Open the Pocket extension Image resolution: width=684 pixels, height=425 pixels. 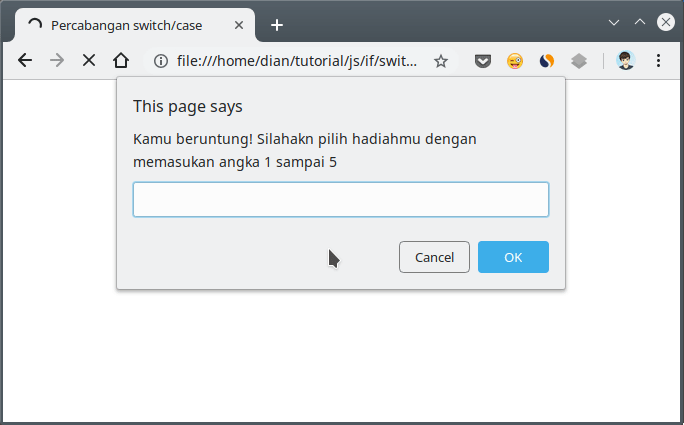pos(483,61)
